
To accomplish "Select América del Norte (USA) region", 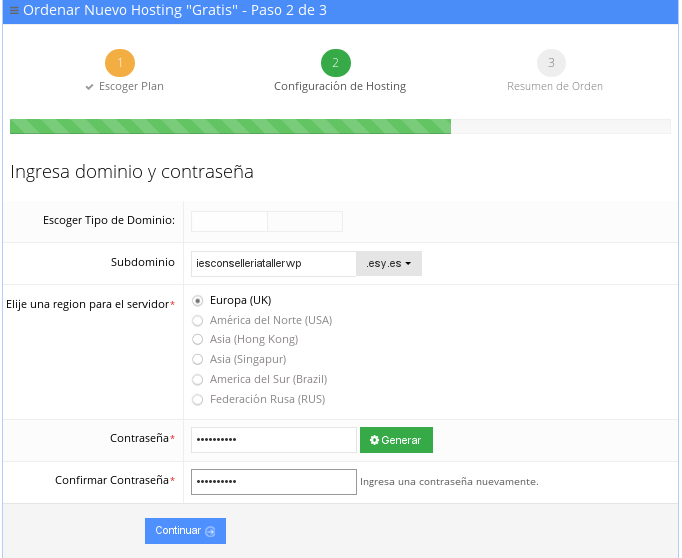I will (197, 321).
